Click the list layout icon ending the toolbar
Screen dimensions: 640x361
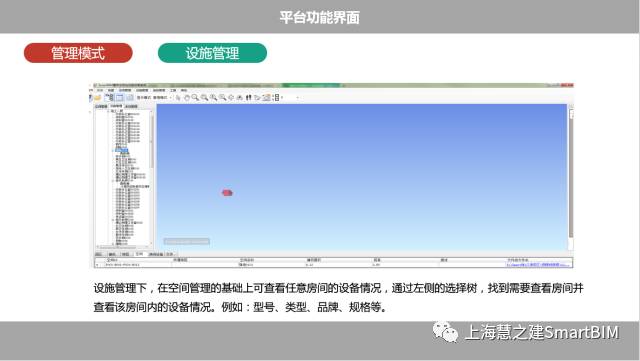click(277, 98)
